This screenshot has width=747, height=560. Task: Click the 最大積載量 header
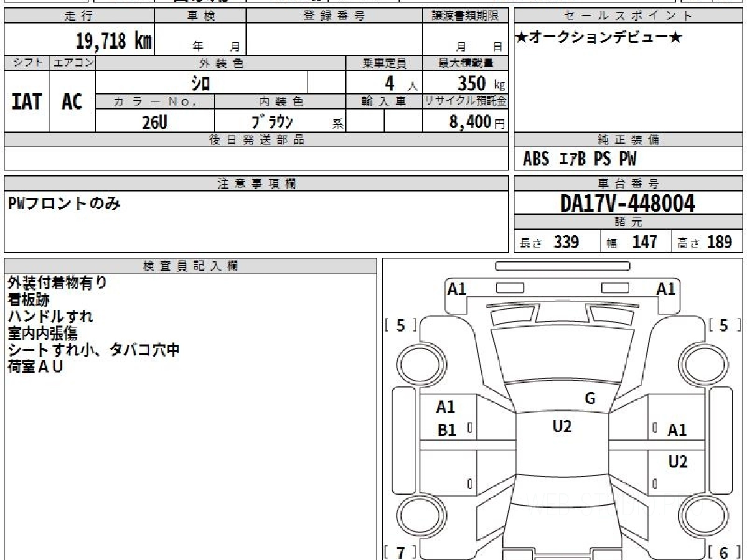click(466, 63)
